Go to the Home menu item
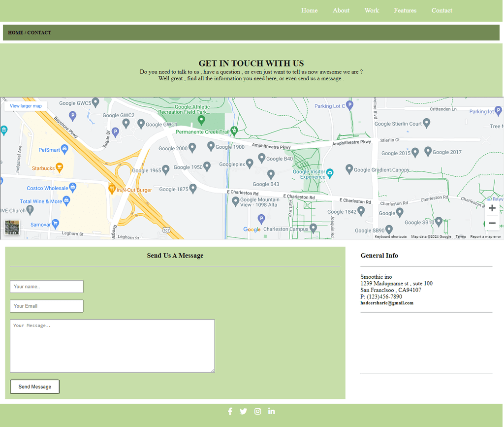The width and height of the screenshot is (504, 427). pyautogui.click(x=309, y=11)
